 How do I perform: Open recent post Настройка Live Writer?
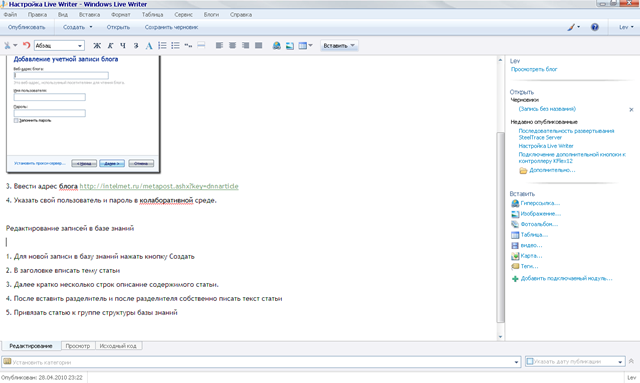(x=546, y=146)
